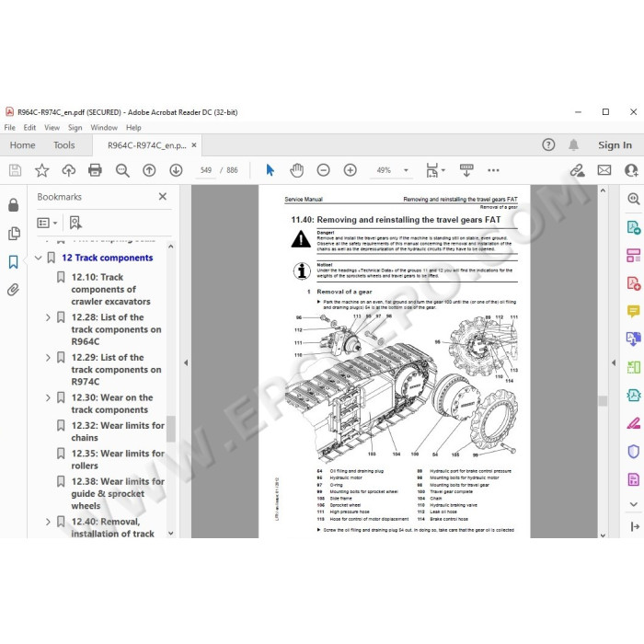
Task: Activate the Hand pan tool
Action: point(296,170)
